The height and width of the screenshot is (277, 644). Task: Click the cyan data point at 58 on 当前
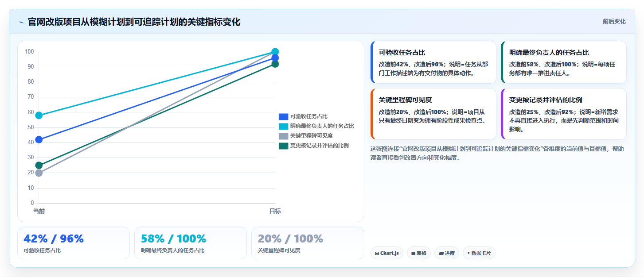click(x=39, y=115)
